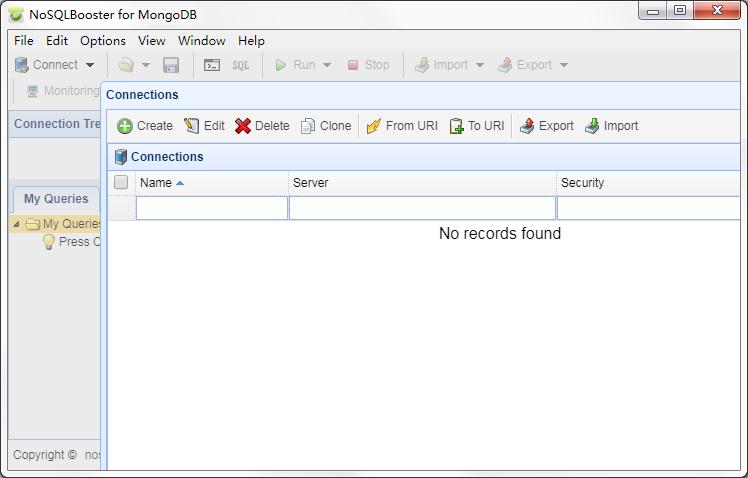The height and width of the screenshot is (478, 748).
Task: Open the Connect dropdown arrow
Action: [90, 65]
